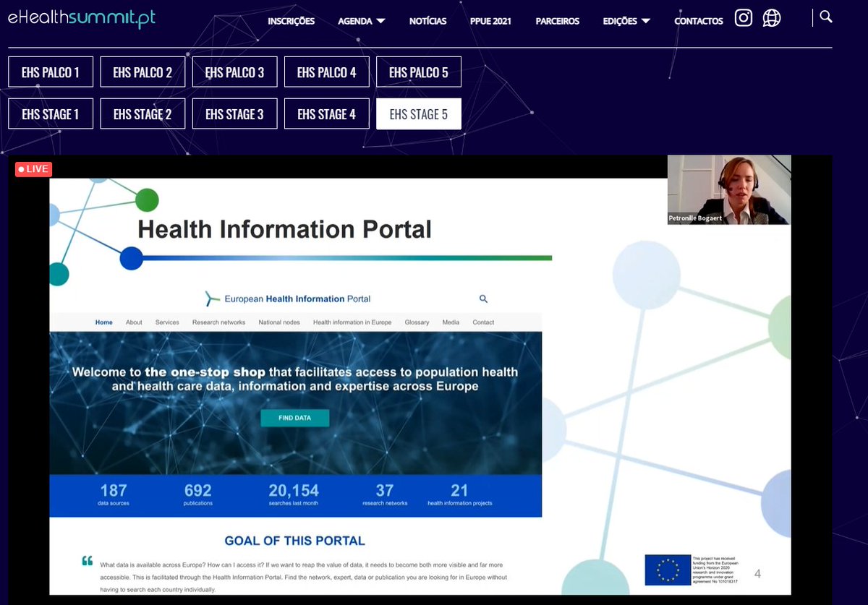Click About in the portal navigation
This screenshot has height=605, width=868.
click(134, 322)
